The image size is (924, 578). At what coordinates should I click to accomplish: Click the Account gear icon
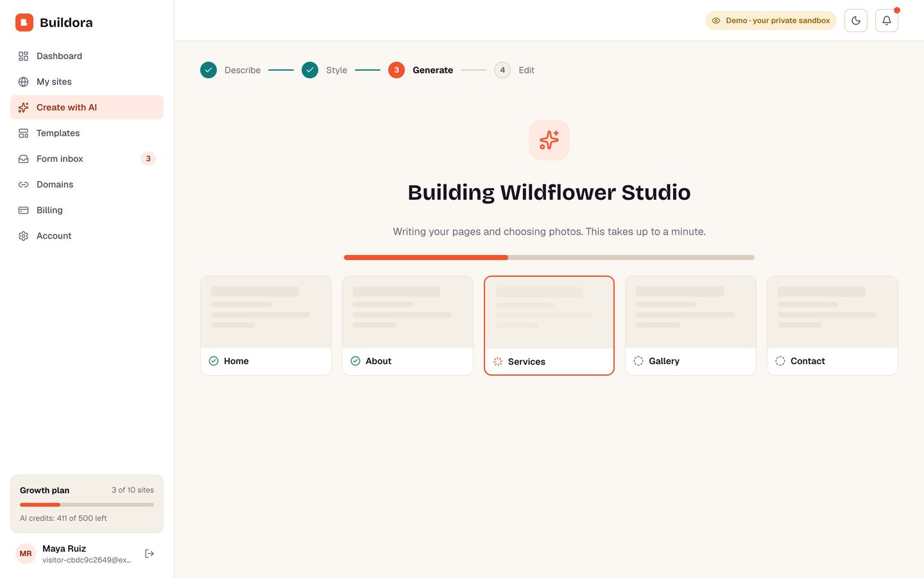24,236
